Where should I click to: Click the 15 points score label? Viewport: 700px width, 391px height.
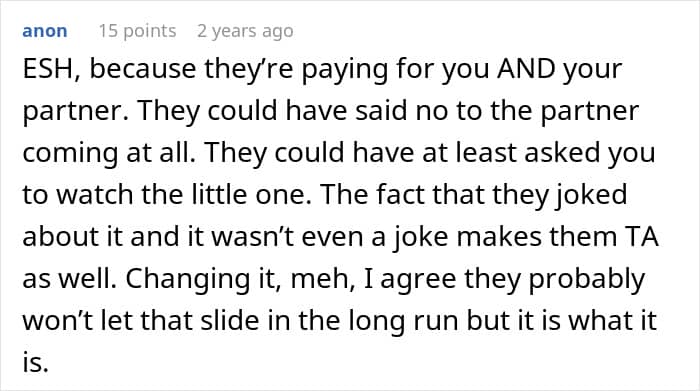point(137,31)
